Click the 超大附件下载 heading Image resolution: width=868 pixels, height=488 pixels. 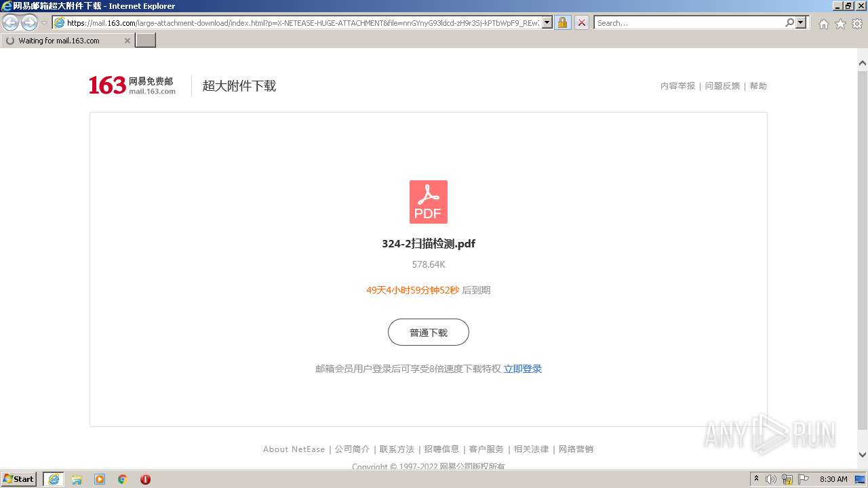(239, 86)
